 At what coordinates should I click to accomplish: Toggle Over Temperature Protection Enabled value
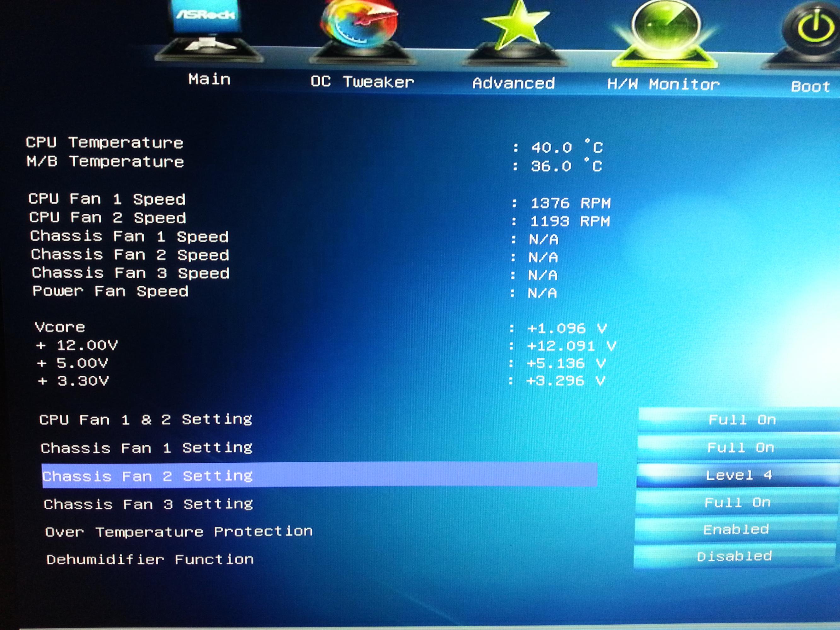point(736,529)
